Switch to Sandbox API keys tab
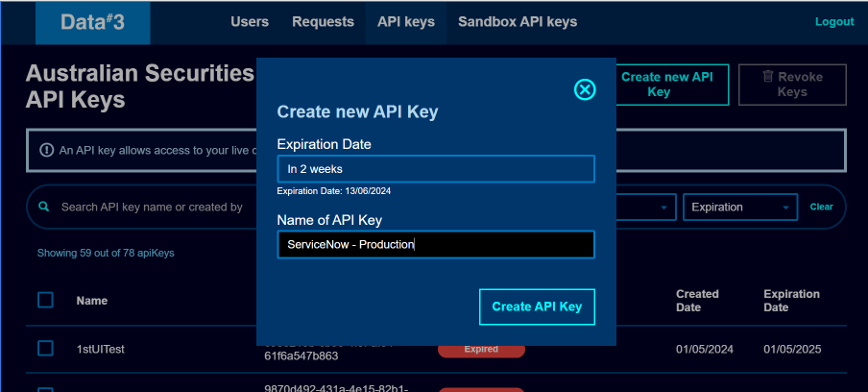This screenshot has height=392, width=868. pos(518,22)
